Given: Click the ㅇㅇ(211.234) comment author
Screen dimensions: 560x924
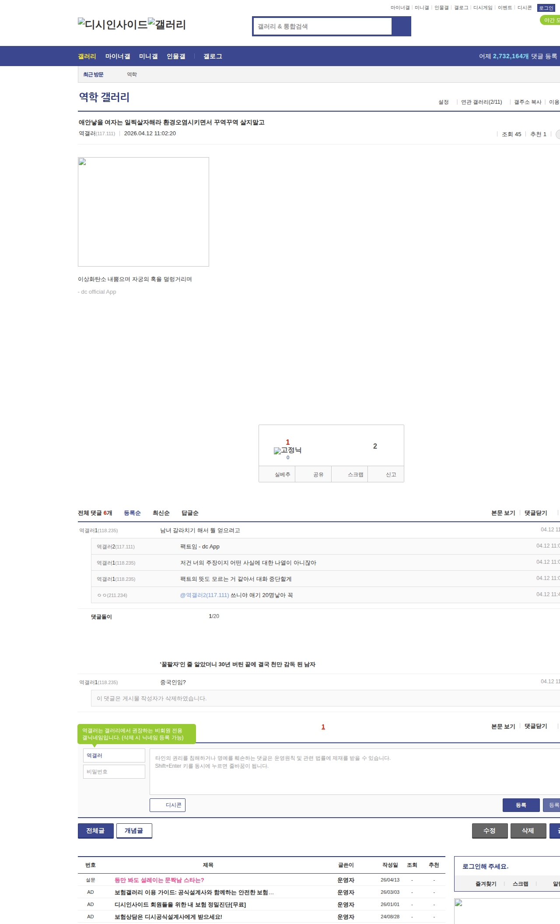Looking at the screenshot, I should click(x=112, y=595).
